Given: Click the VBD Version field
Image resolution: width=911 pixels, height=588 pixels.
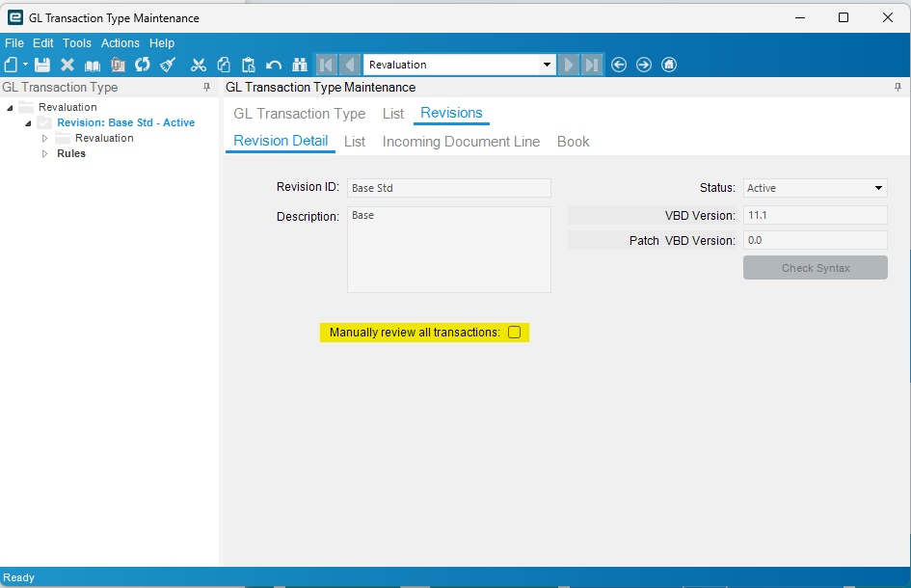Looking at the screenshot, I should (x=816, y=215).
